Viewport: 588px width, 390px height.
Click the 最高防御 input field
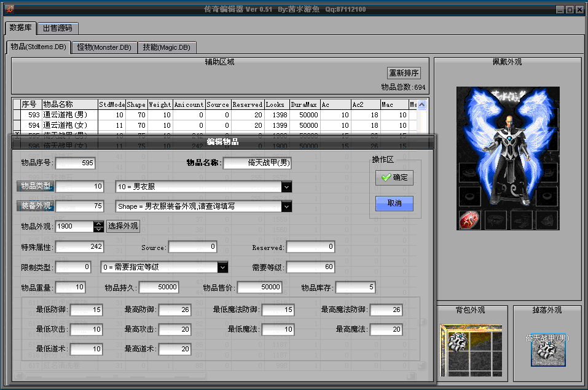pos(174,310)
